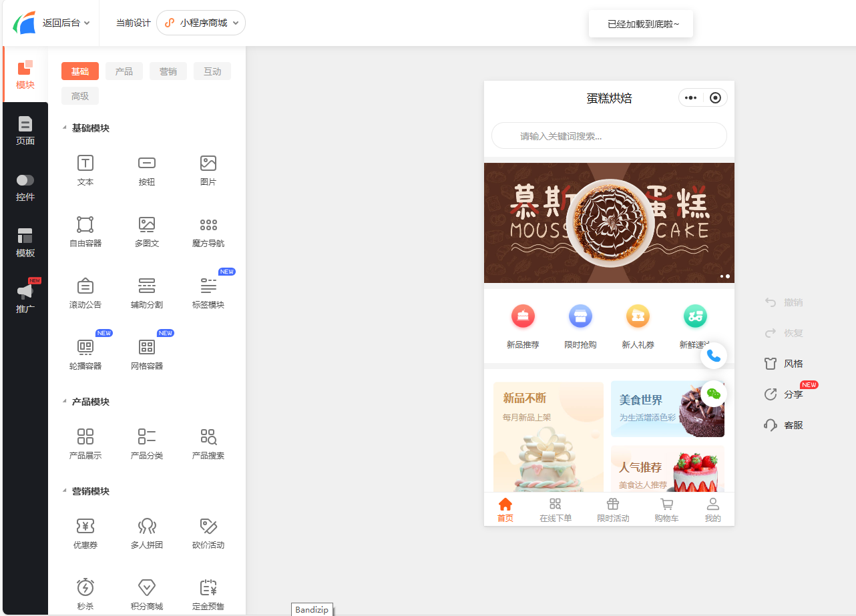
Task: Pick the 砍价活动 bargain module
Action: point(208,533)
